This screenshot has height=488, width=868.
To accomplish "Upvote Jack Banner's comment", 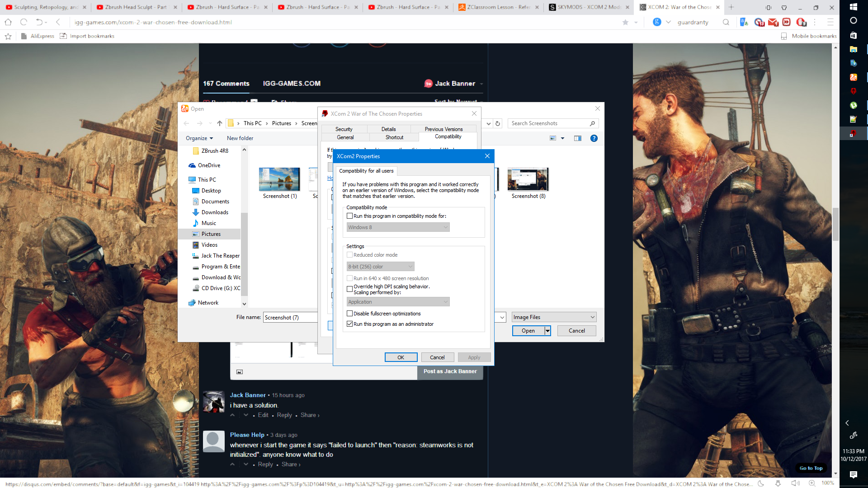I will pyautogui.click(x=232, y=415).
